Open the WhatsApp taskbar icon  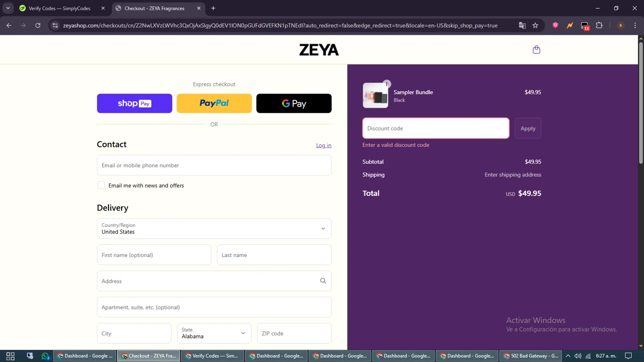46,356
